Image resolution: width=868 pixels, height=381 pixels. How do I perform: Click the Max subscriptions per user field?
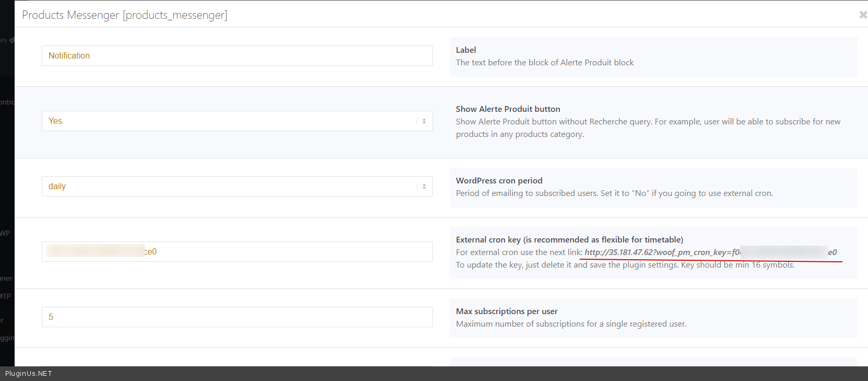point(237,317)
